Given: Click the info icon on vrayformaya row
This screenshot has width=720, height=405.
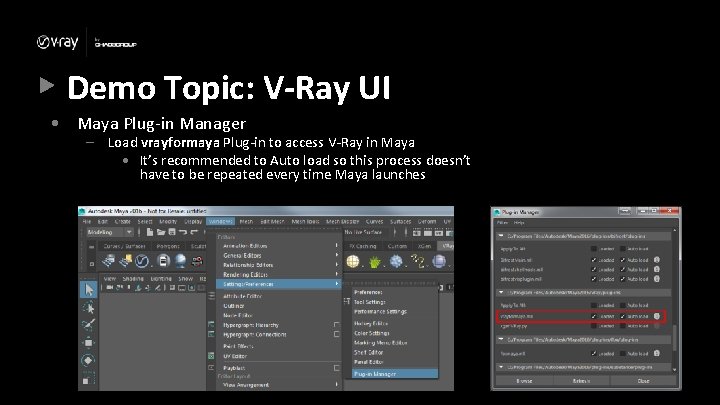Looking at the screenshot, I should click(x=657, y=316).
